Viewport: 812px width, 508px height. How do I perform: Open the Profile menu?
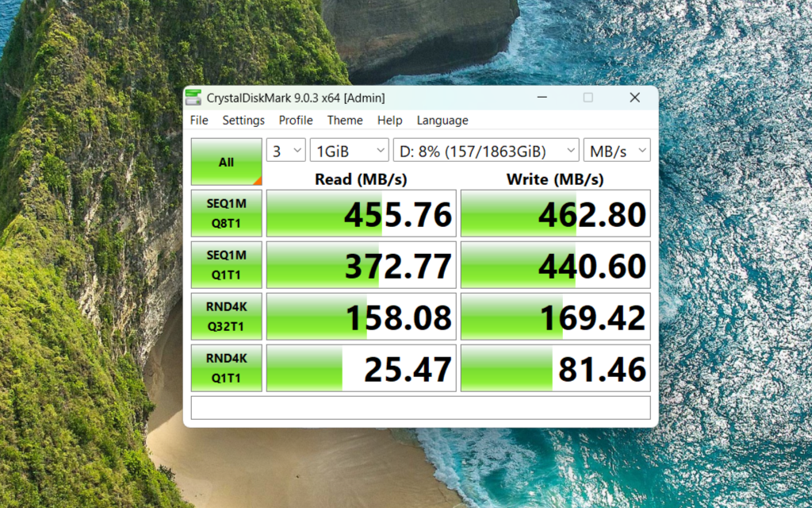coord(296,121)
